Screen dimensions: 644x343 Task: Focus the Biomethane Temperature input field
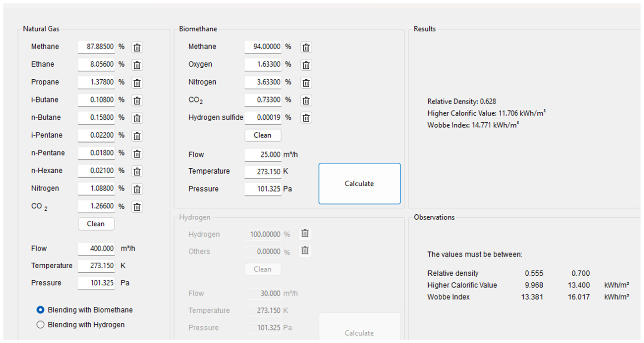tap(263, 172)
